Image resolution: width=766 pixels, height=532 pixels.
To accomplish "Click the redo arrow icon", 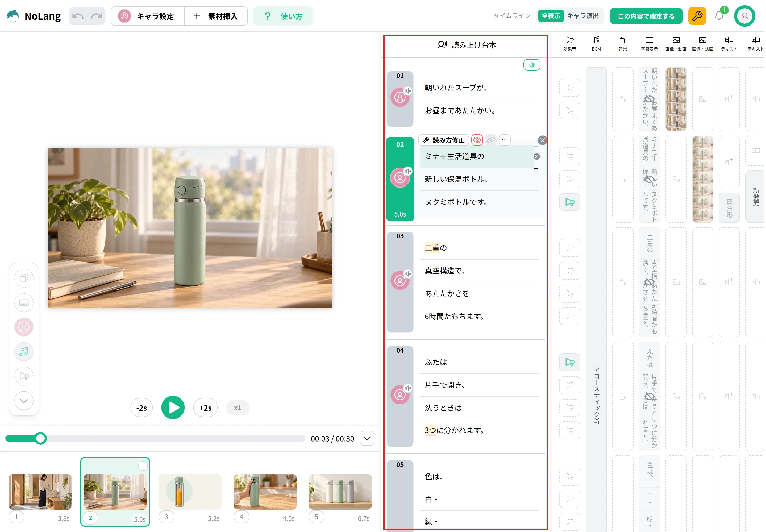I will [97, 16].
